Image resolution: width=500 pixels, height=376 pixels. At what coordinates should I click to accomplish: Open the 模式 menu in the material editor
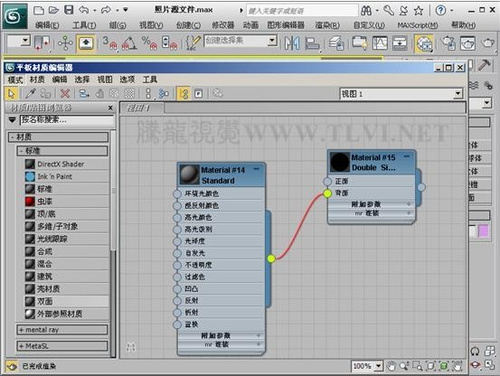click(15, 79)
